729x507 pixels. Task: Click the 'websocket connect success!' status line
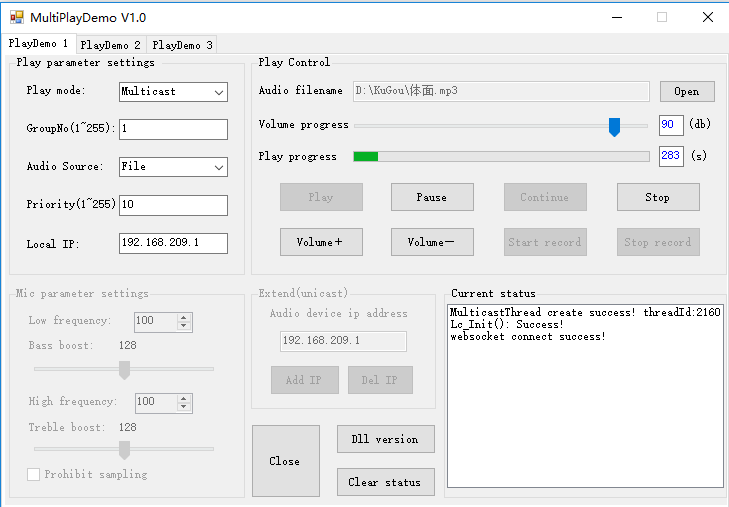528,336
